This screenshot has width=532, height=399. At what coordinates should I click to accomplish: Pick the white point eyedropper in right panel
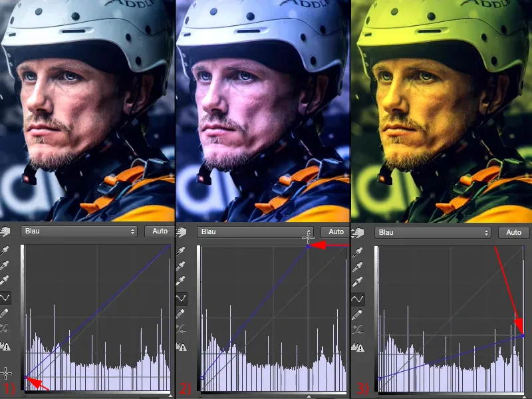click(x=357, y=281)
